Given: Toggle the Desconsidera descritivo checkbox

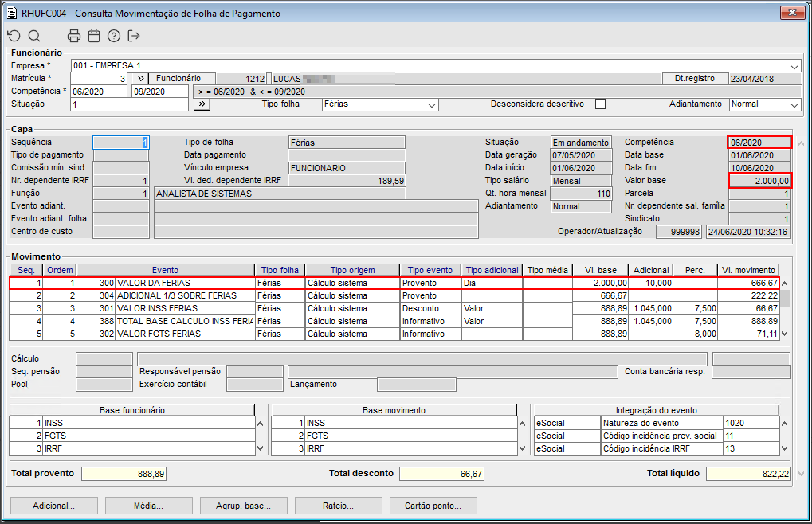Looking at the screenshot, I should [x=601, y=104].
